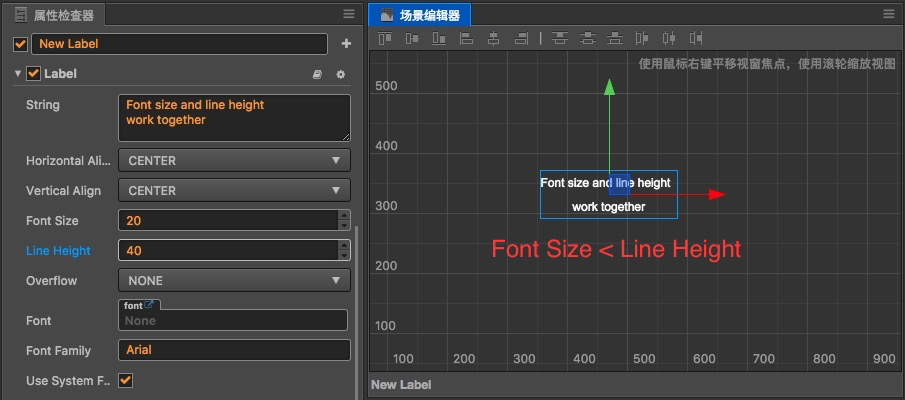Select the Properties inspector tab
This screenshot has height=400, width=905.
coord(55,15)
